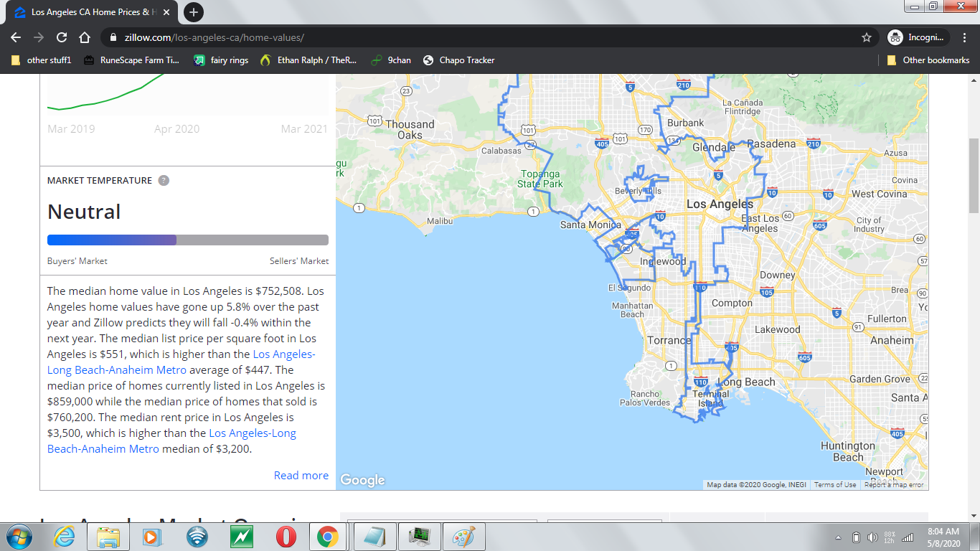Click the Topanga State Park map label
Viewport: 980px width, 551px height.
pos(540,179)
